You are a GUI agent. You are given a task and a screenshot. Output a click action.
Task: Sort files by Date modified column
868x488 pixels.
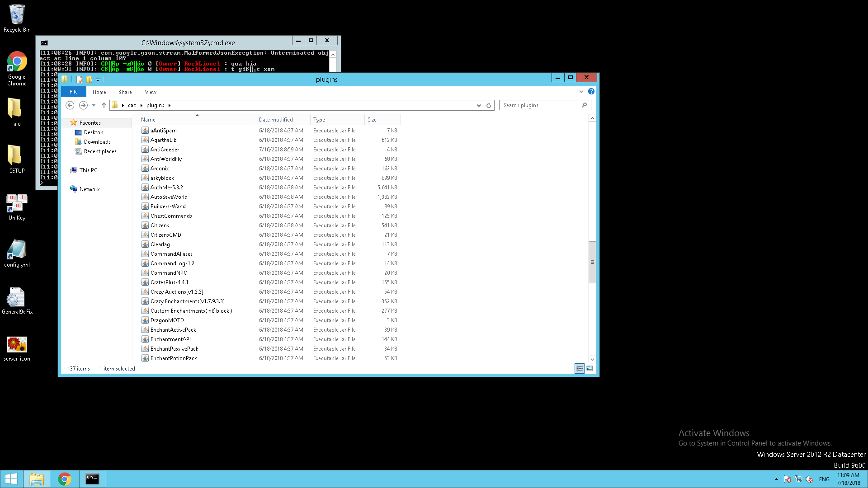click(276, 120)
